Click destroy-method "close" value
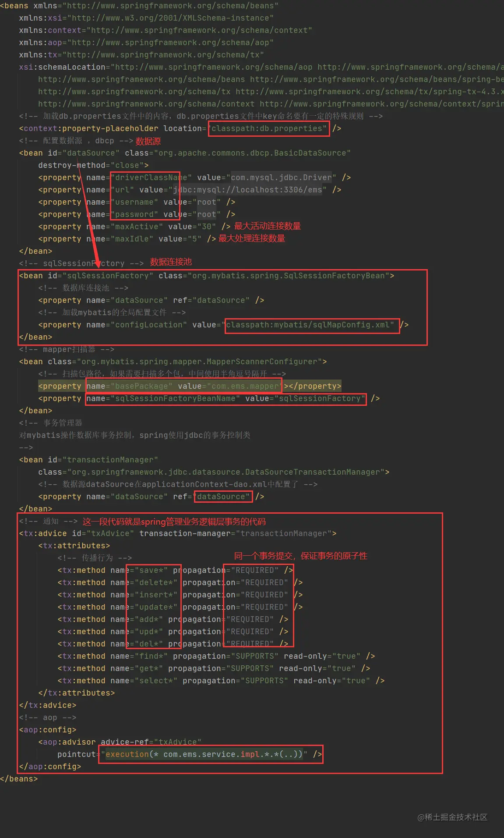 [x=127, y=165]
